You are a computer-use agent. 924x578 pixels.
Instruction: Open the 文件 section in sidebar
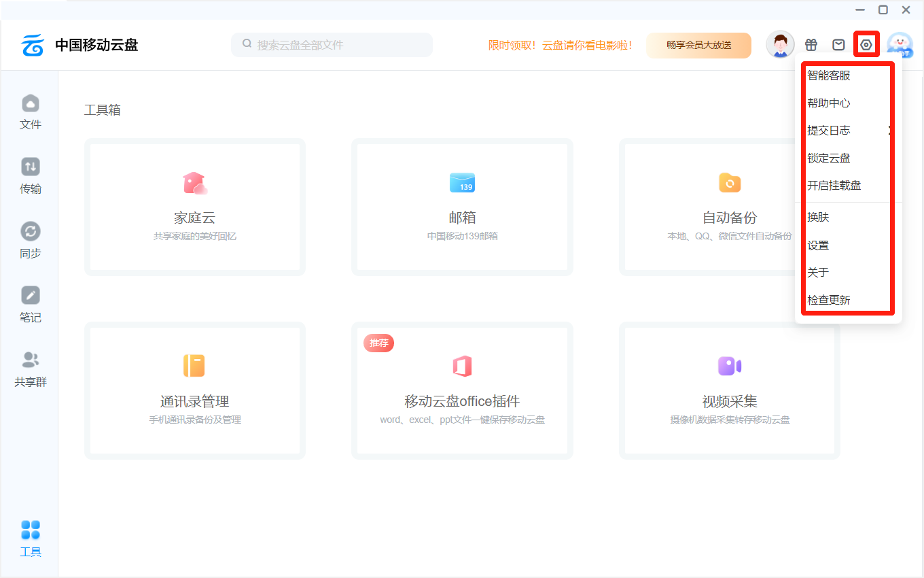coord(31,112)
